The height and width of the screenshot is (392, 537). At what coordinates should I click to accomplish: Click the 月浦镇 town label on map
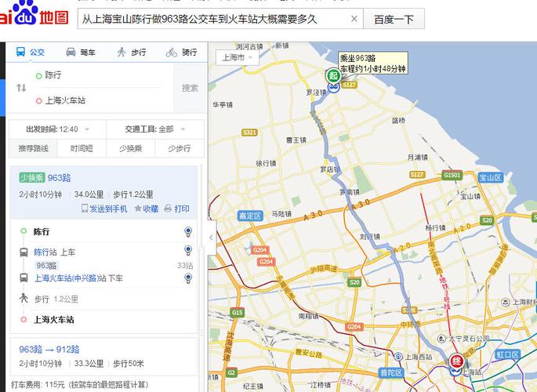pos(417,157)
